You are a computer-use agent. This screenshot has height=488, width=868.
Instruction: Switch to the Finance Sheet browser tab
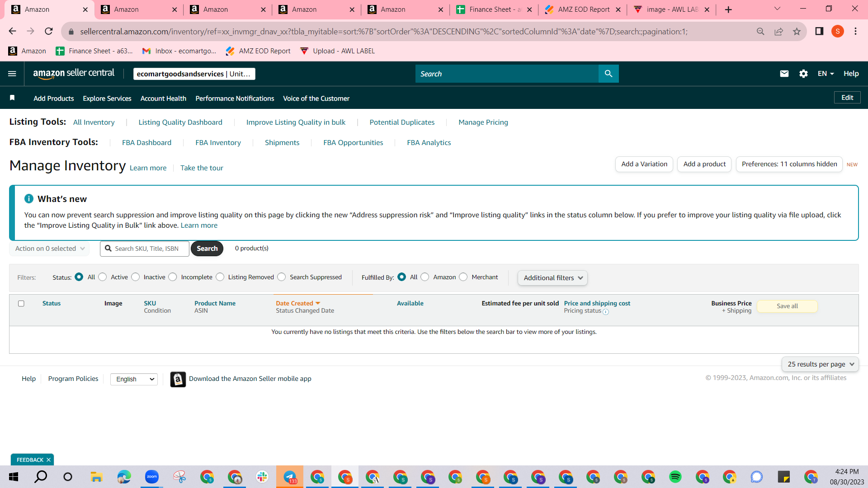(494, 9)
